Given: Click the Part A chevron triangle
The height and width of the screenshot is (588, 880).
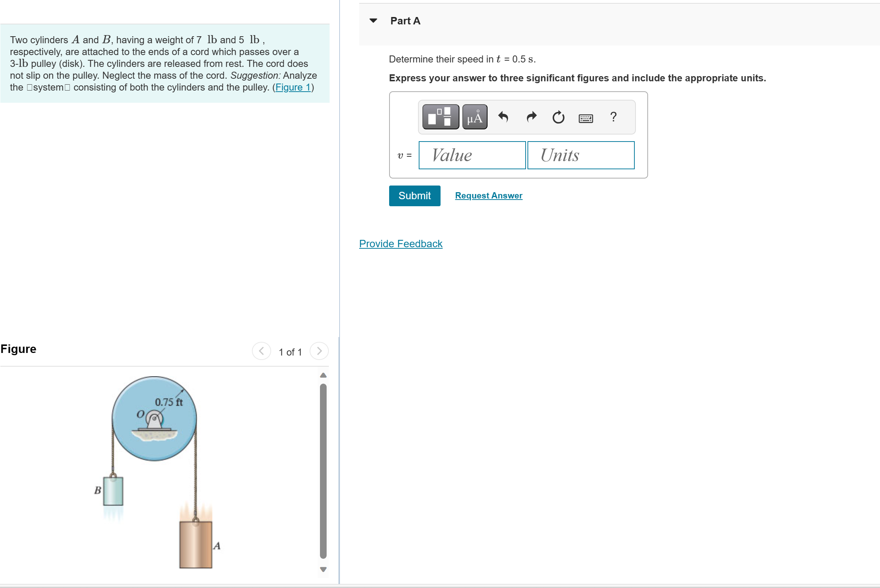Looking at the screenshot, I should (374, 21).
